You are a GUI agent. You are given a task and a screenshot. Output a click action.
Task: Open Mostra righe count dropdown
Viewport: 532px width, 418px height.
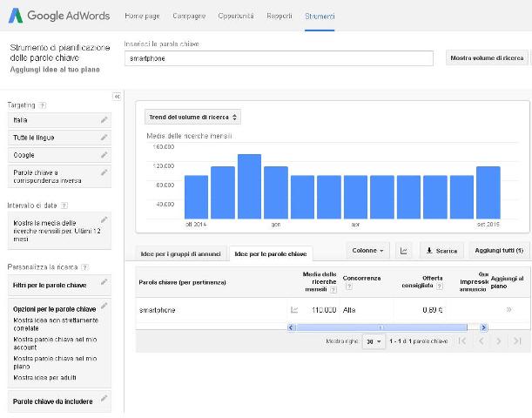pyautogui.click(x=374, y=341)
